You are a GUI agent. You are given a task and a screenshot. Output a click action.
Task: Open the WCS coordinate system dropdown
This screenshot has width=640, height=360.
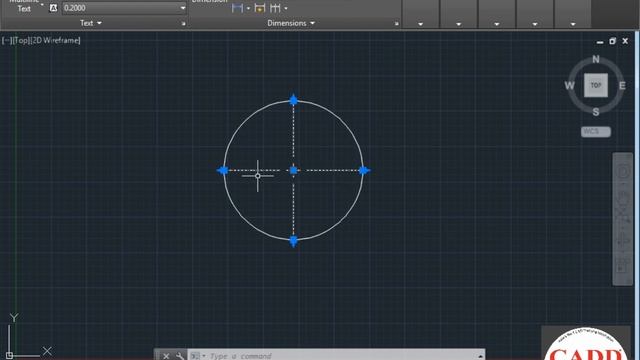point(596,131)
